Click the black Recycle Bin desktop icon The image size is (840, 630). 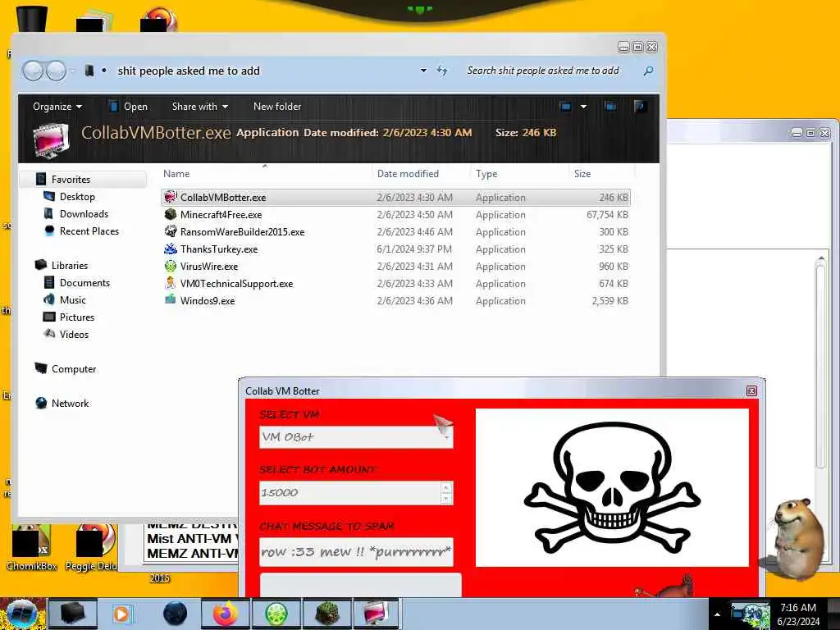(32, 18)
